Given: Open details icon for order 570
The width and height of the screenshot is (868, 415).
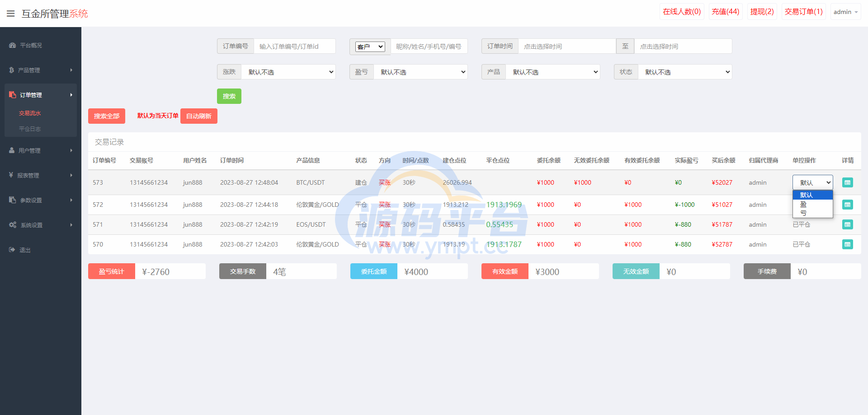Looking at the screenshot, I should 847,244.
